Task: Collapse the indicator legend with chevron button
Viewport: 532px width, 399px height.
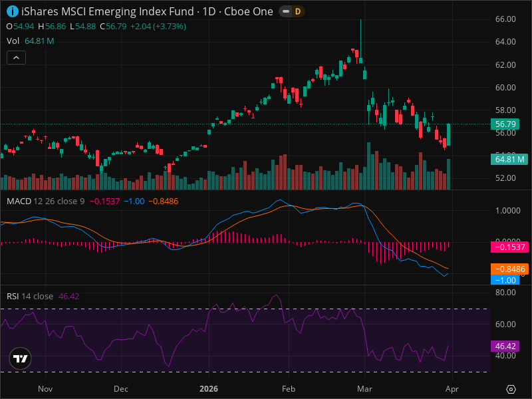Action: pos(16,58)
